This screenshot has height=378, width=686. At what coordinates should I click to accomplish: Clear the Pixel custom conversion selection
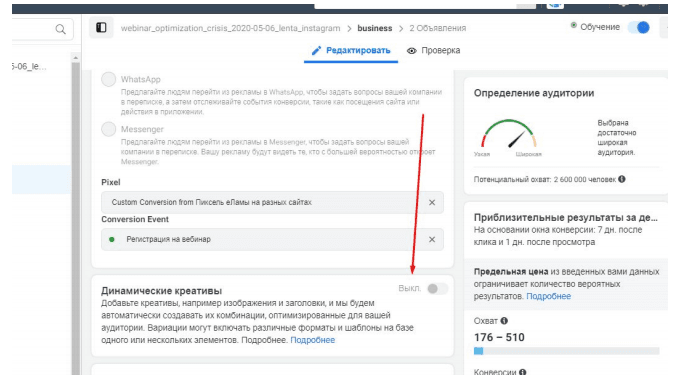432,203
